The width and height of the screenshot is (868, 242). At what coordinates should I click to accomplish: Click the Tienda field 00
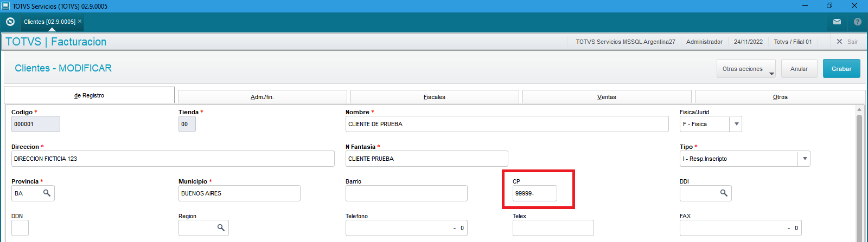187,124
